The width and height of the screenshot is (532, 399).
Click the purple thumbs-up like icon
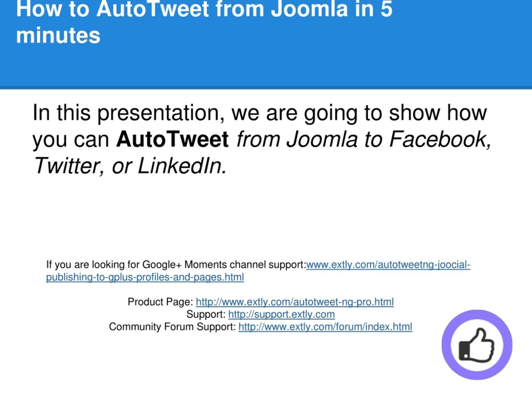[x=477, y=345]
